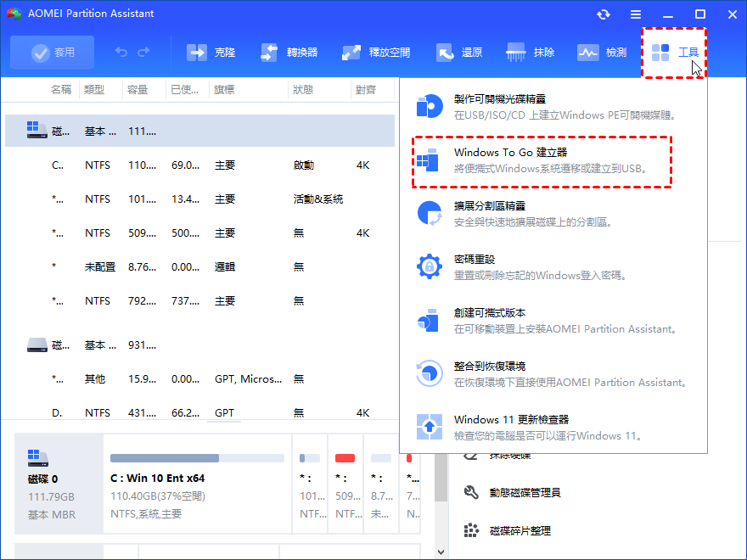Select the 7... N.. partition block
The width and height of the screenshot is (747, 560).
point(410,484)
